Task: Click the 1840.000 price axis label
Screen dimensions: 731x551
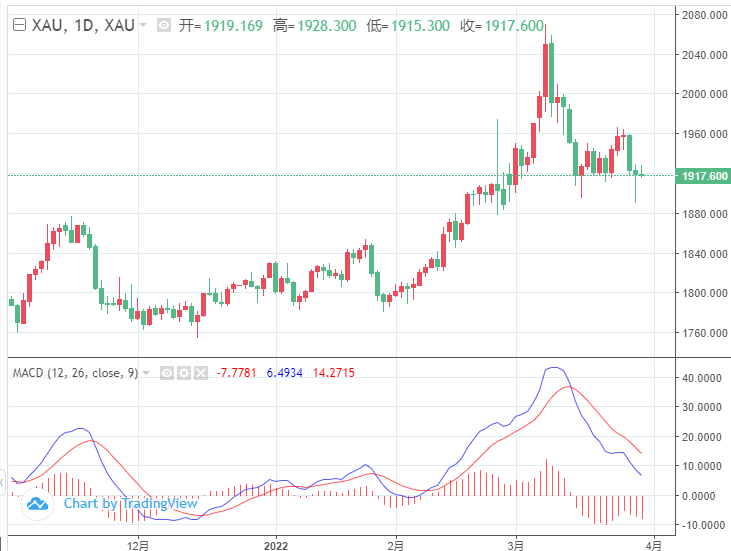Action: [x=704, y=254]
